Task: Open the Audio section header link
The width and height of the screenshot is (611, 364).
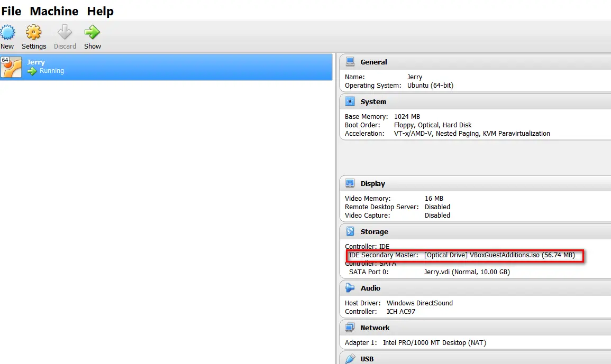Action: (370, 288)
